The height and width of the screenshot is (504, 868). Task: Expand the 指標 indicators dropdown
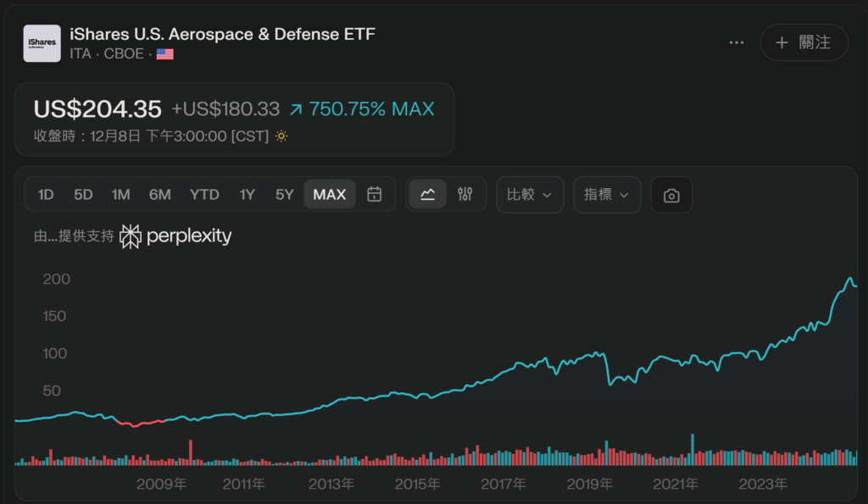[x=607, y=194]
